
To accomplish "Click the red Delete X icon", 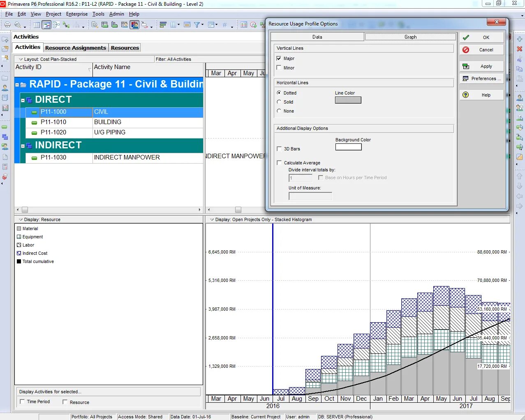I will point(520,49).
